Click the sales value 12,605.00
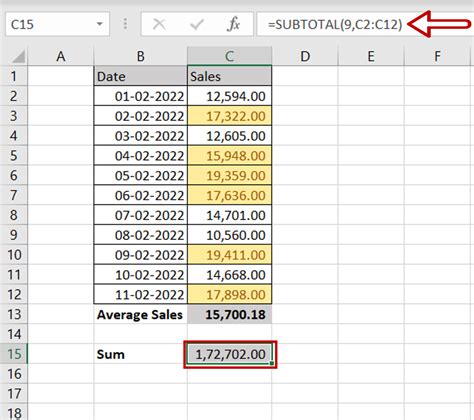Viewport: 474px width, 420px height. tap(230, 136)
